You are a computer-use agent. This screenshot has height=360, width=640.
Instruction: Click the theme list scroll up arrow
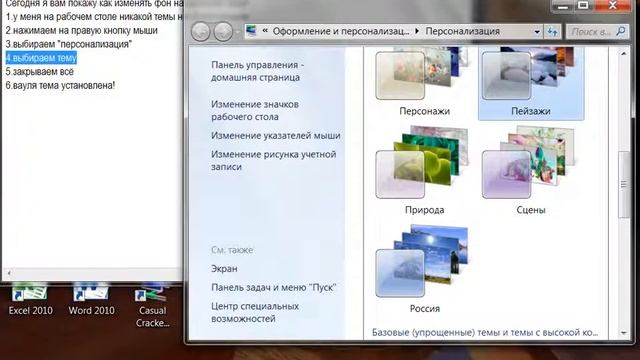click(624, 53)
